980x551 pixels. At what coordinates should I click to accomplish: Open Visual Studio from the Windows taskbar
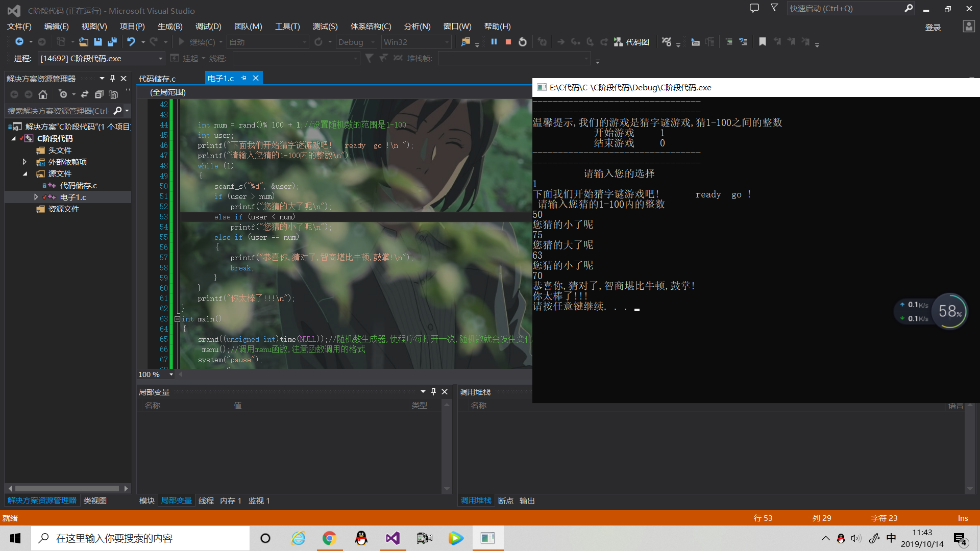393,538
